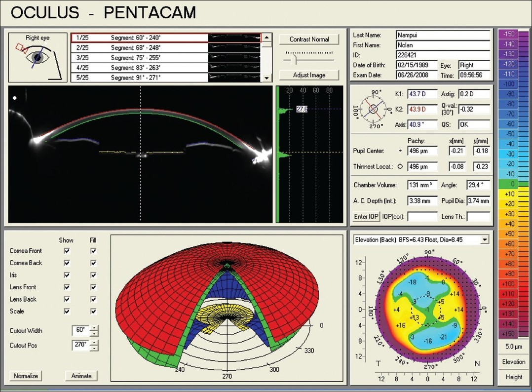Screen dimensions: 532x392
Task: Click the Date of Birth field
Action: click(417, 65)
